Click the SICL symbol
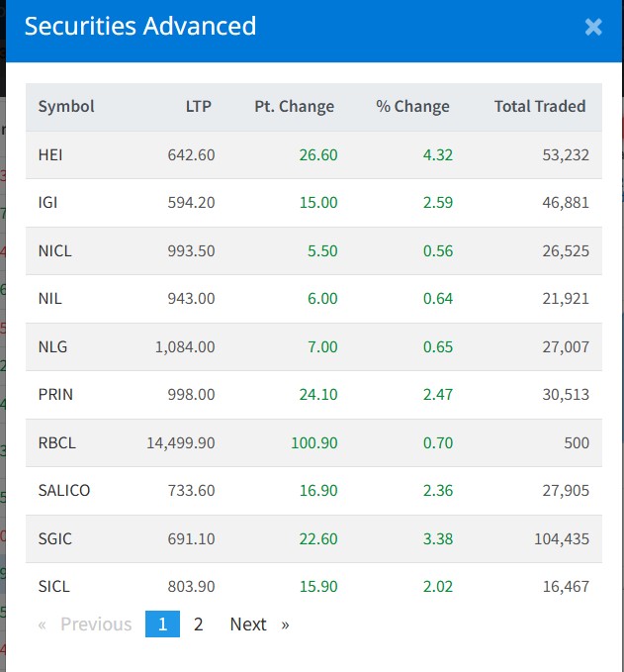 (53, 586)
